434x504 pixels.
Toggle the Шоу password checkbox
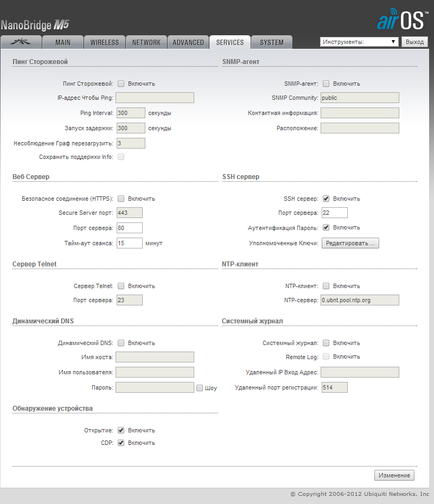(x=200, y=388)
